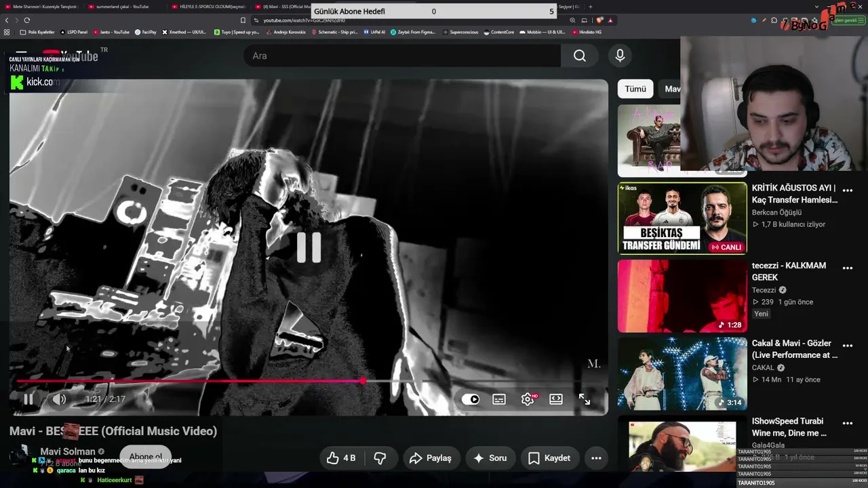Toggle the autoplay switch in the player

tap(471, 399)
